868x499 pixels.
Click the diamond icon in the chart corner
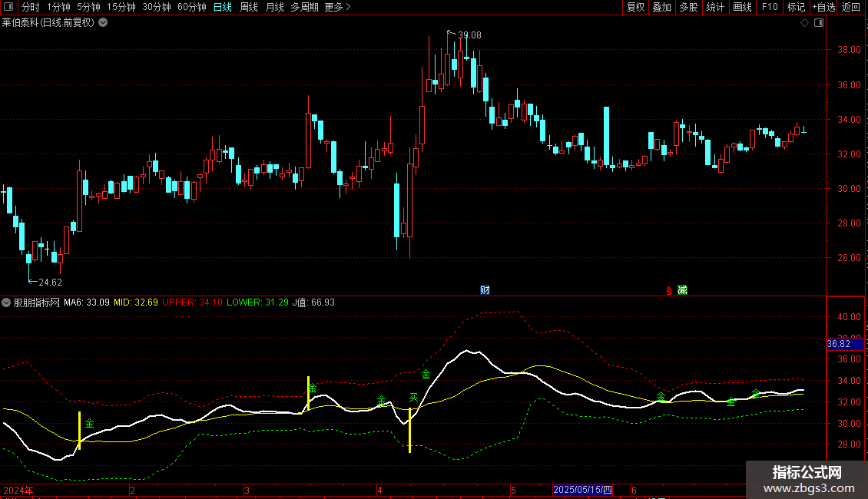click(805, 23)
